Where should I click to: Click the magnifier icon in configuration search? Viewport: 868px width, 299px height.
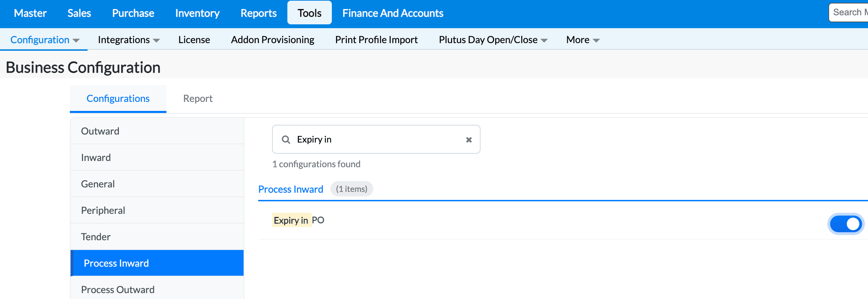click(286, 139)
